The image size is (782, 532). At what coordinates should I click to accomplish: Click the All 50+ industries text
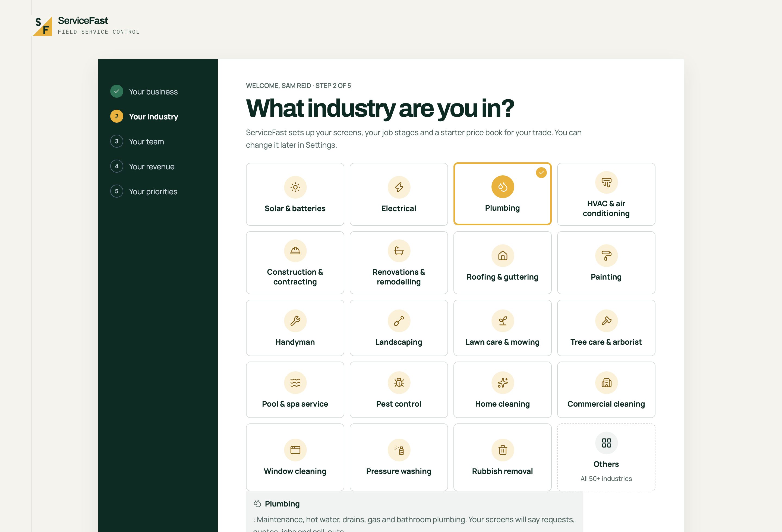point(606,479)
